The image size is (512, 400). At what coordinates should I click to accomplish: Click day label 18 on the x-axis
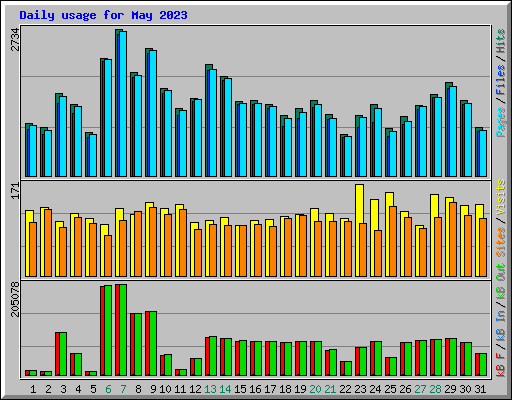[285, 389]
